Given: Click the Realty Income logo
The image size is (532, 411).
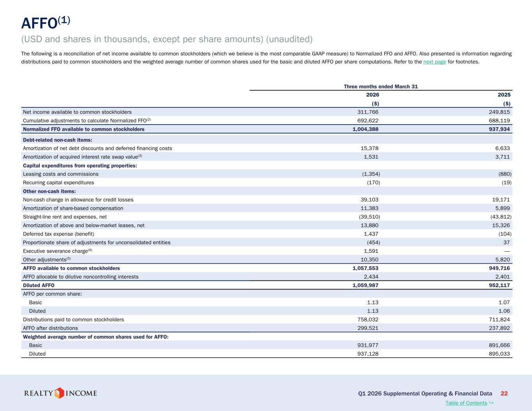Looking at the screenshot, I should coord(60,393).
